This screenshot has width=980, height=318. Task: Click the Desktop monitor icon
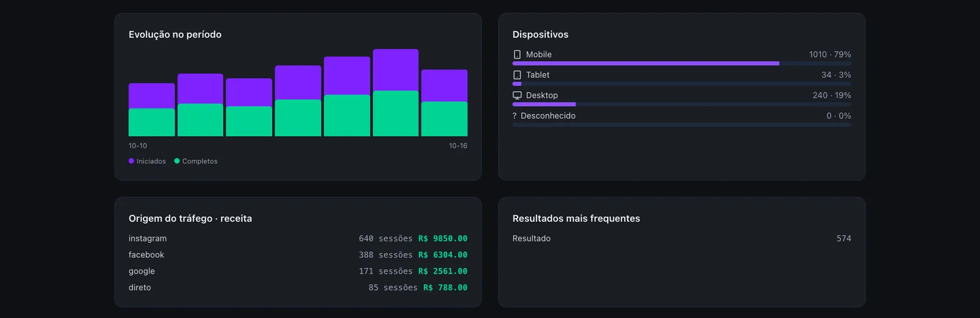point(517,96)
